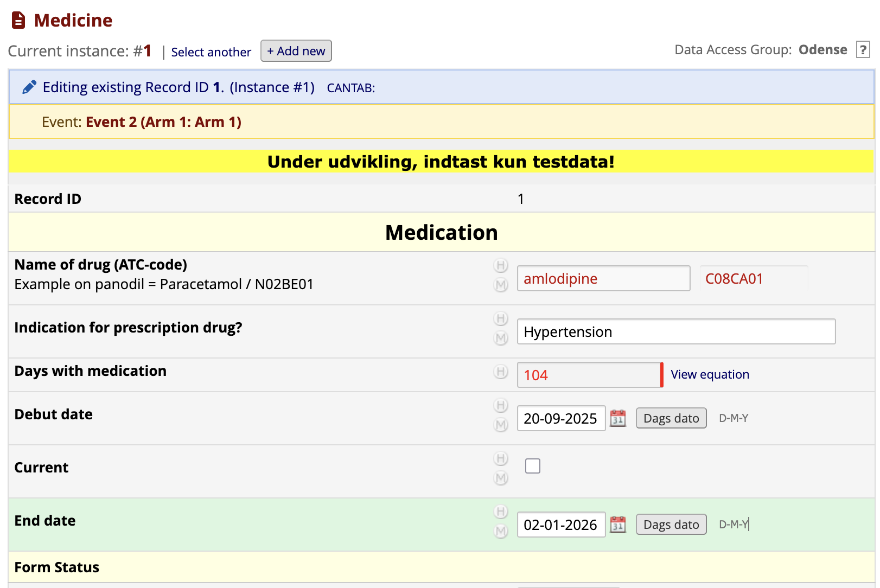Screen dimensions: 880x588
Task: Click the Select another link
Action: [x=211, y=52]
